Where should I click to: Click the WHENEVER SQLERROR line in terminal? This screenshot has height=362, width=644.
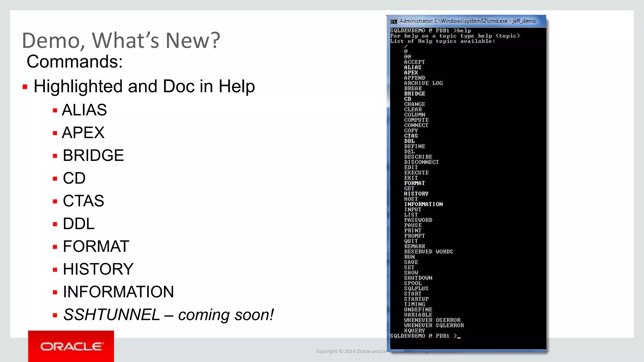[x=434, y=326]
